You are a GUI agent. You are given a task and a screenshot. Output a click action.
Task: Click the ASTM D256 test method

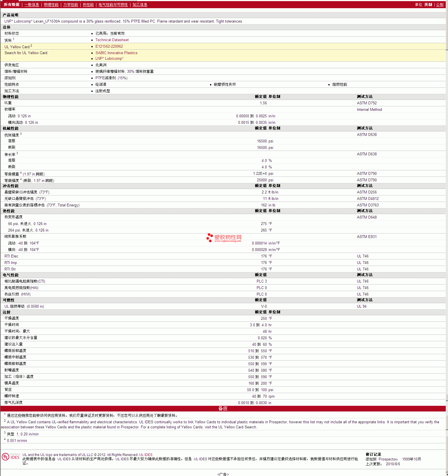point(367,192)
